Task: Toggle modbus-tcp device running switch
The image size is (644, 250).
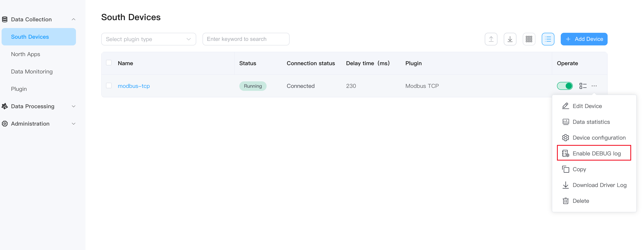Action: 564,86
